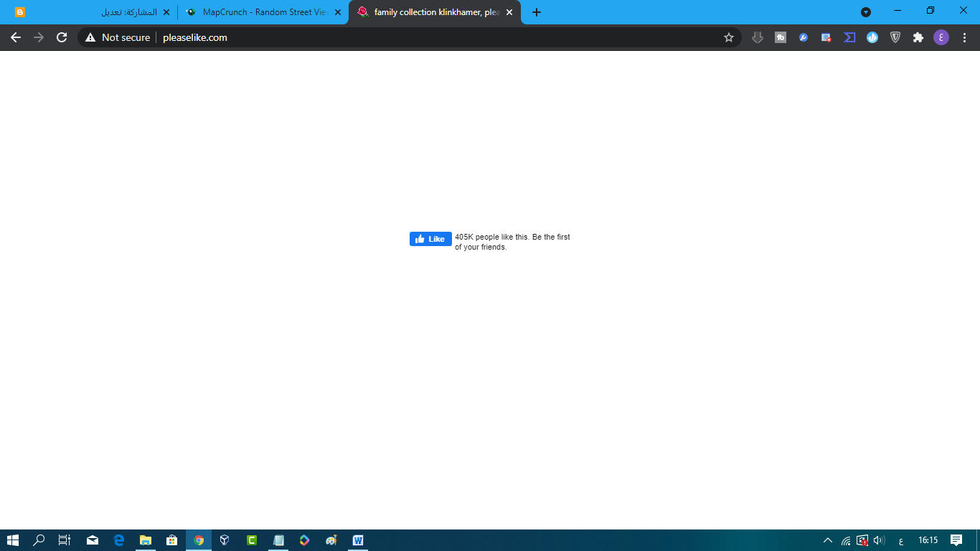980x551 pixels.
Task: Select the family collection klinkhamer tab
Action: 435,12
